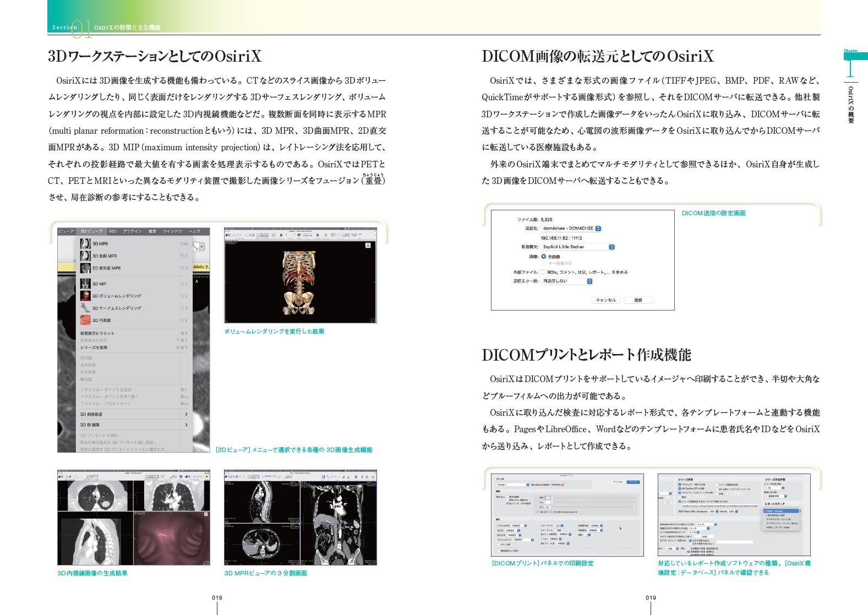
Task: Click the 3D MPR menu icon
Action: coord(85,243)
